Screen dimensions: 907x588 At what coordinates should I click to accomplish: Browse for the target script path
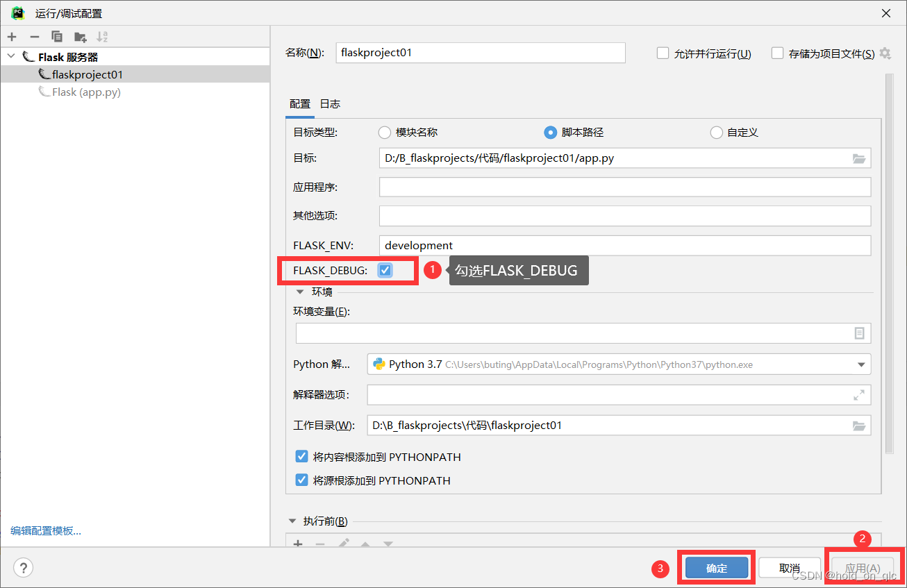click(859, 158)
